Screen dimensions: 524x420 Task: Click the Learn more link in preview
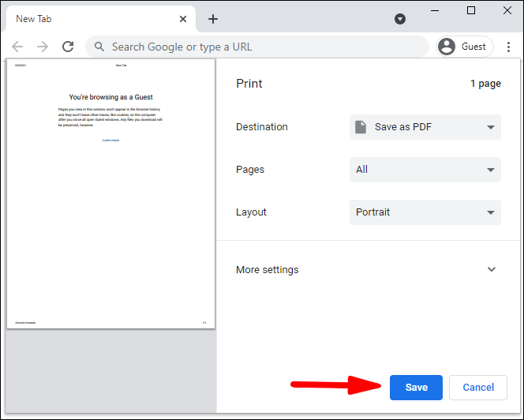pyautogui.click(x=110, y=140)
